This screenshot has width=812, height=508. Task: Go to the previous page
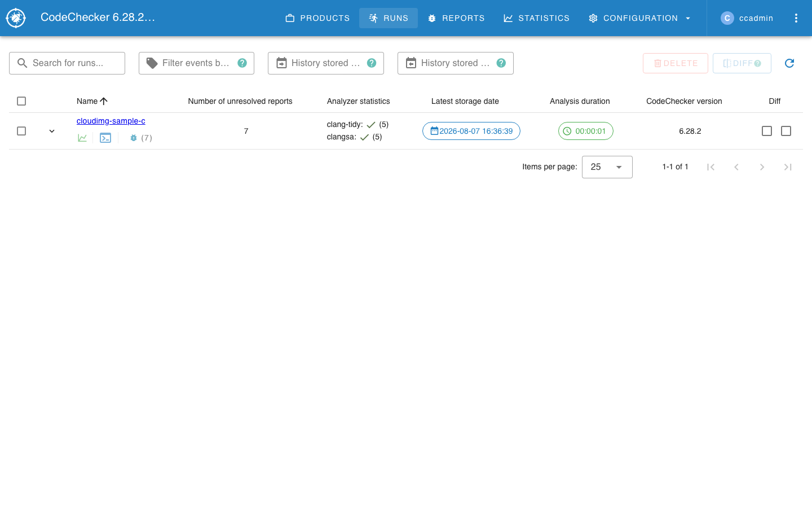click(736, 167)
